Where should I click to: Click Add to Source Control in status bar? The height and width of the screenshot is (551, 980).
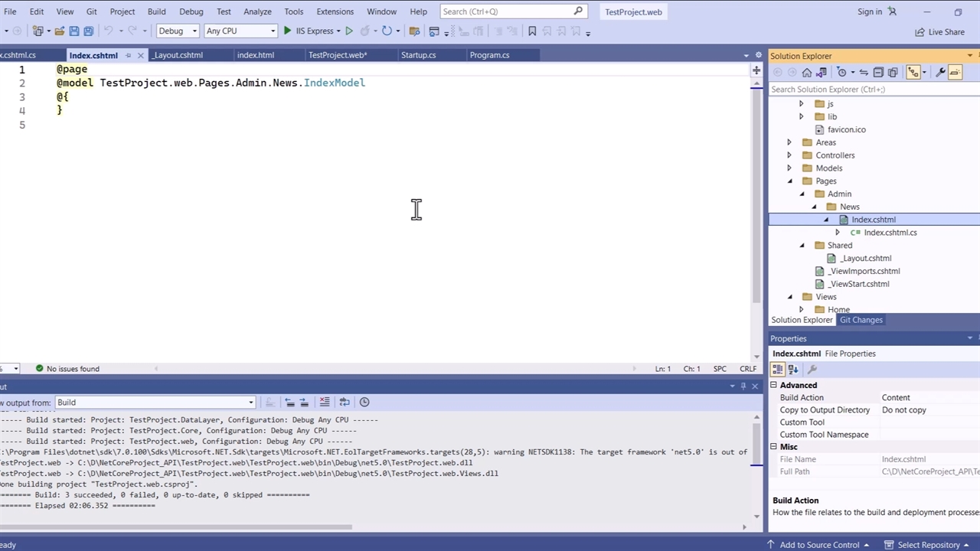pos(819,545)
